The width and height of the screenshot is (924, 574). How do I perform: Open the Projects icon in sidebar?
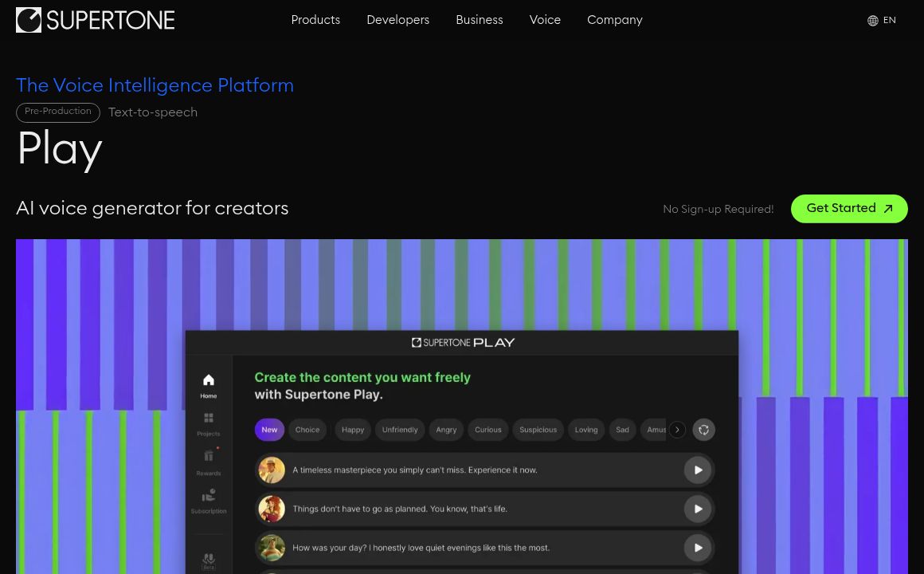pos(209,419)
